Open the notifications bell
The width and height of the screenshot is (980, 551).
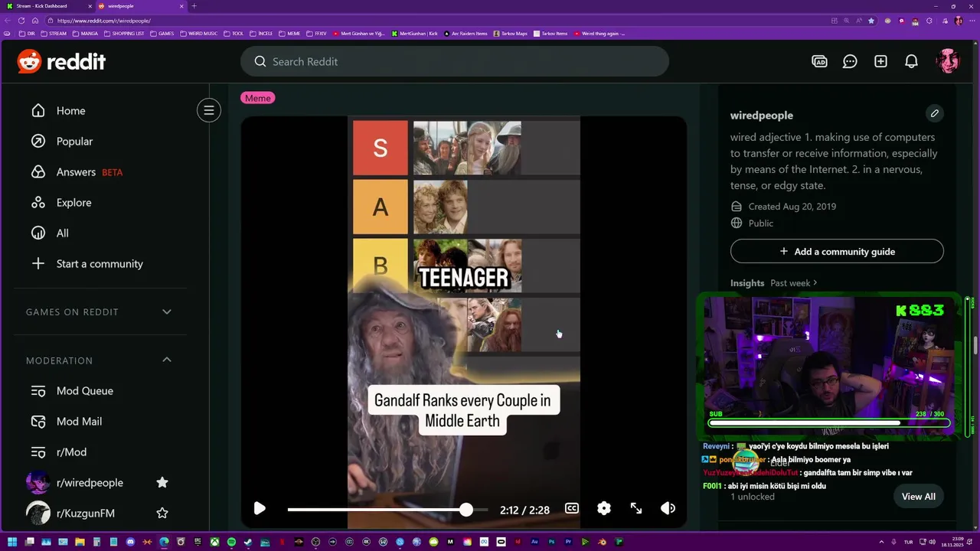[911, 61]
